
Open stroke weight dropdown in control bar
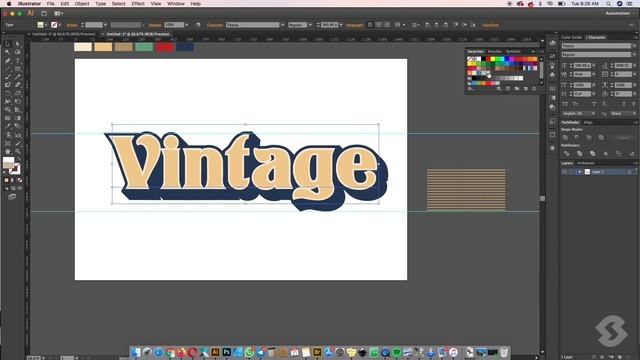click(105, 25)
